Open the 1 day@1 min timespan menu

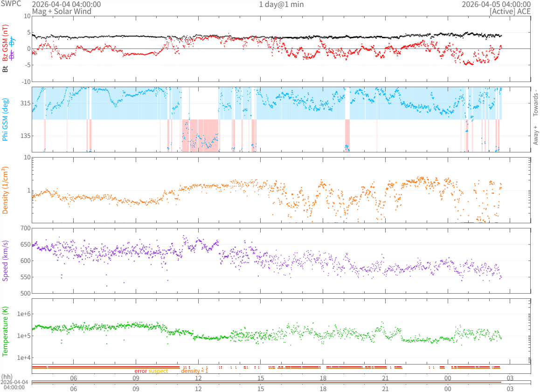tap(281, 4)
